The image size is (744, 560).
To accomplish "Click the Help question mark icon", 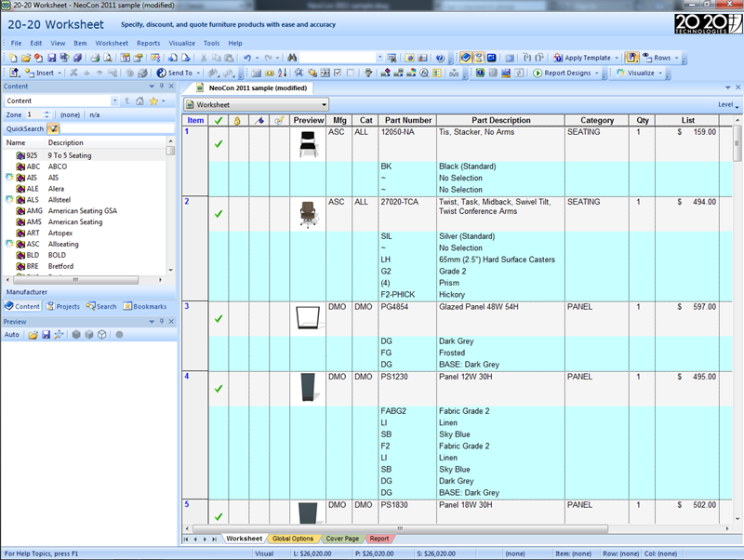I will point(440,58).
